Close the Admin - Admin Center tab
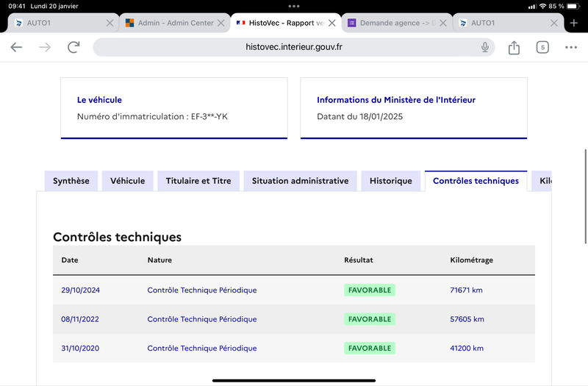Screen dimensions: 588x386 click(221, 23)
